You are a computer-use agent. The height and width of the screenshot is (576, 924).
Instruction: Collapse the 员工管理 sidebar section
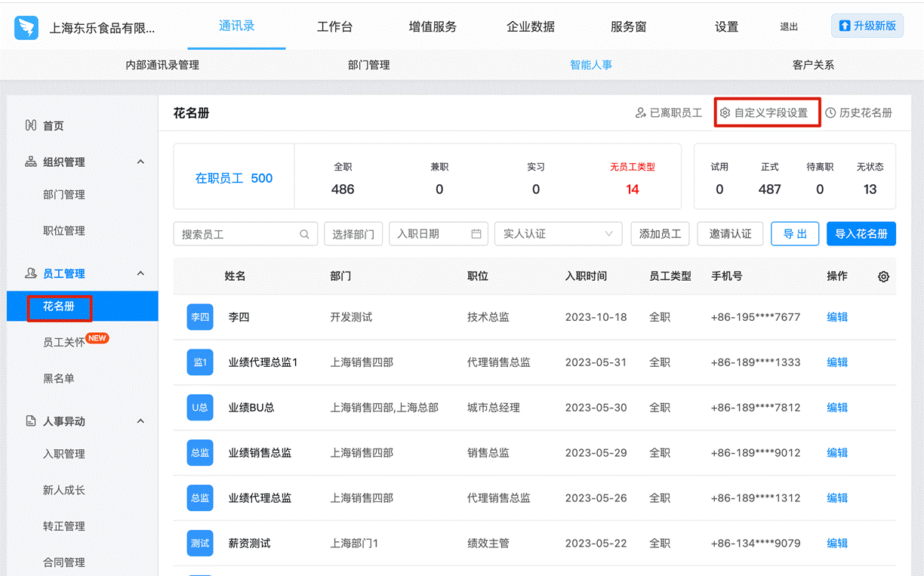(x=140, y=274)
